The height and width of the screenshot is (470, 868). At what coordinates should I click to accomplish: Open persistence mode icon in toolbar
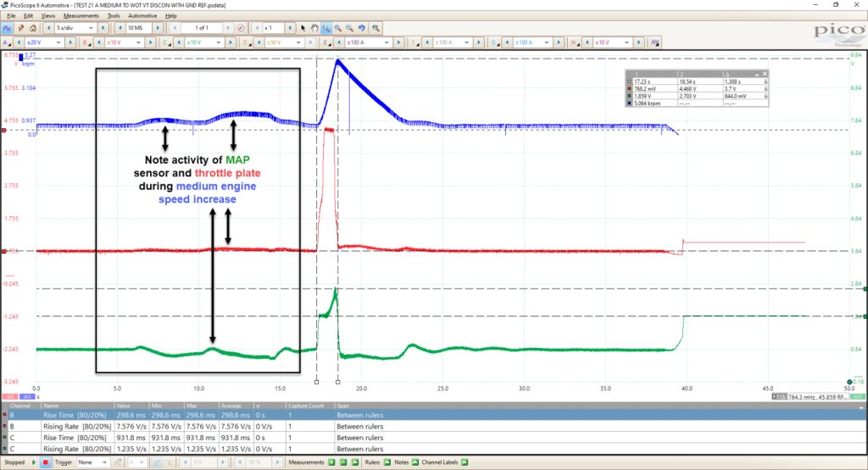21,28
